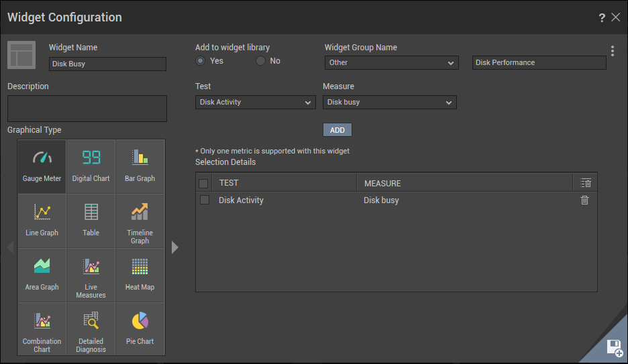This screenshot has height=364, width=628.
Task: Select the Gauge Meter graphical type
Action: point(42,166)
